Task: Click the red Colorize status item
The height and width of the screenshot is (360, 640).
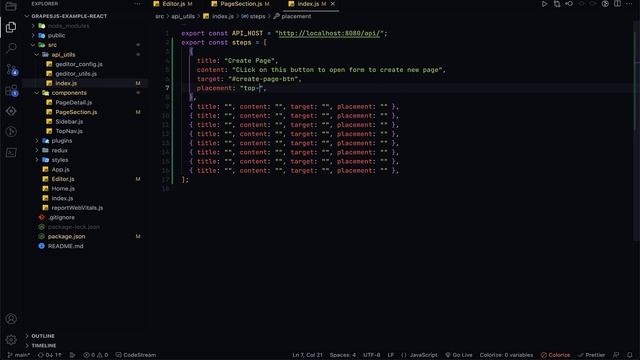Action: [555, 355]
